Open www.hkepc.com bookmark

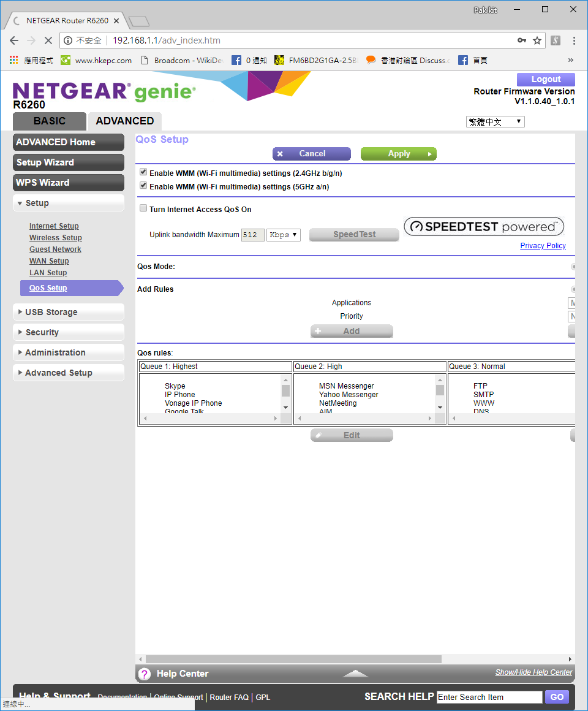97,60
